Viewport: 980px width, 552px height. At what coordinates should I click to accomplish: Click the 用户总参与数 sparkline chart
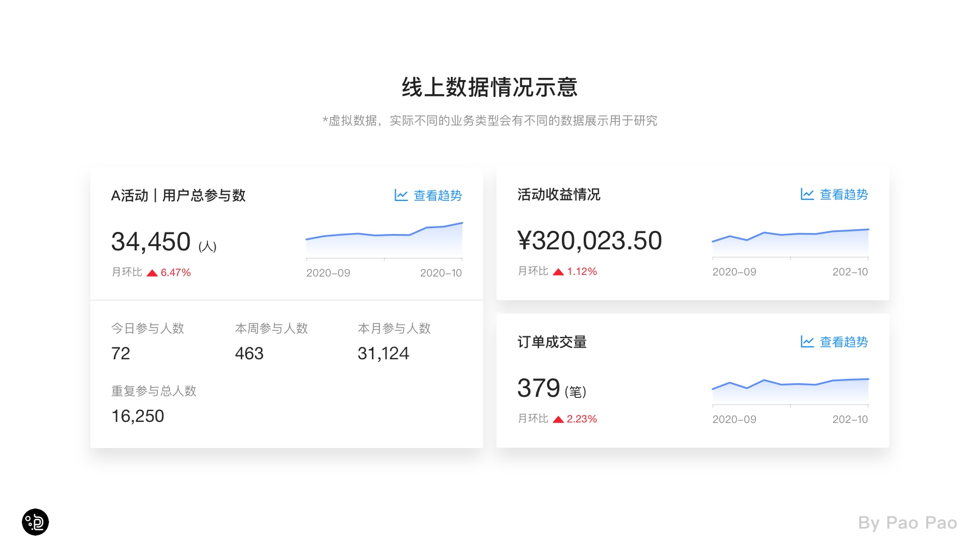384,240
